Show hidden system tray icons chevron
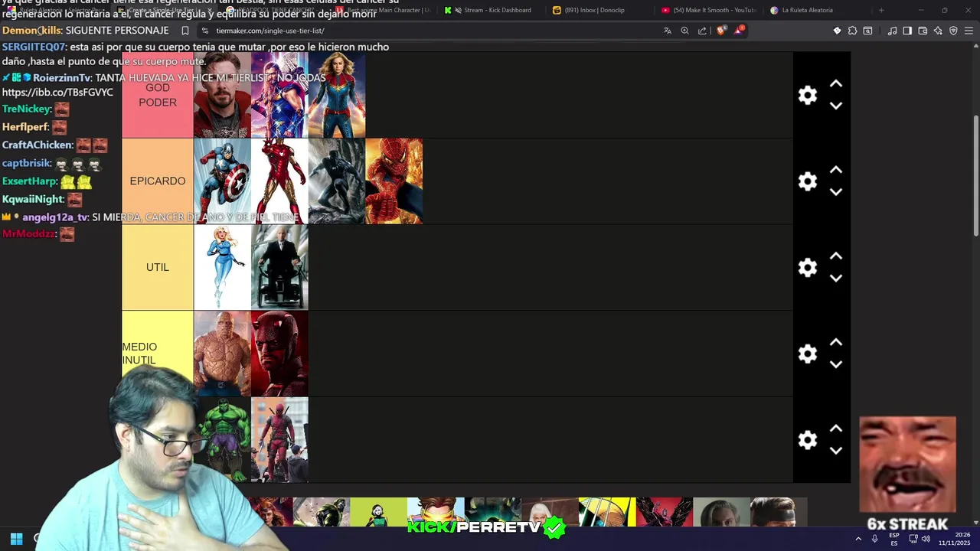The height and width of the screenshot is (551, 980). tap(858, 539)
